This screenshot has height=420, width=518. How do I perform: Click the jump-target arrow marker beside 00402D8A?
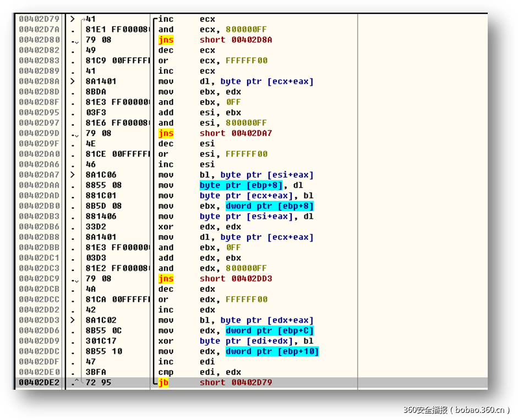tap(73, 81)
